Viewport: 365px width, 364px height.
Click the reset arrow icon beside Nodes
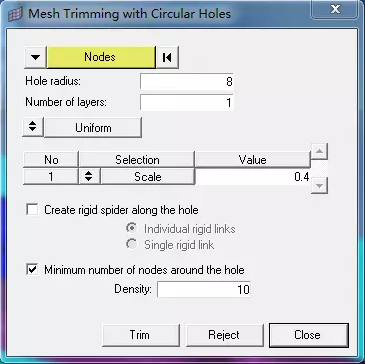coord(168,57)
